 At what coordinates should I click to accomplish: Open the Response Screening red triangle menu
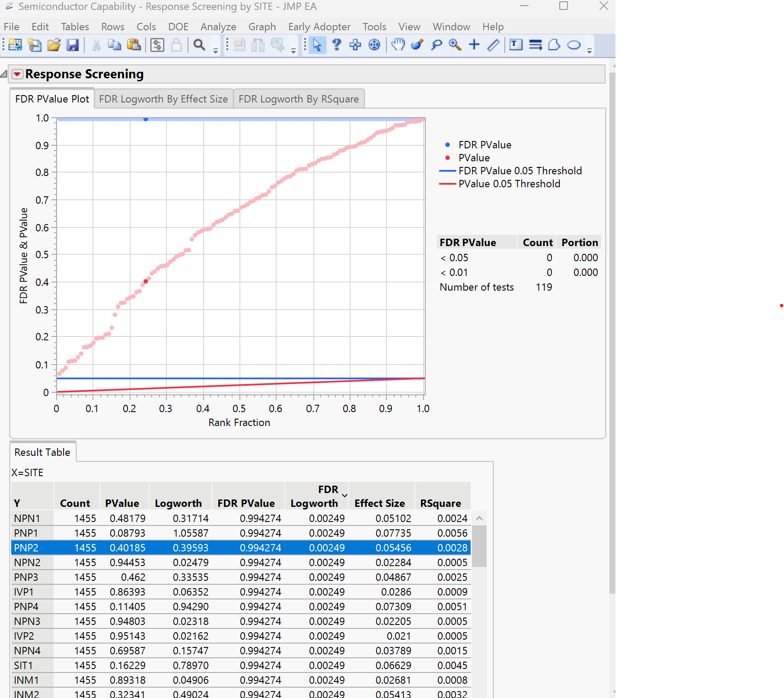point(17,74)
